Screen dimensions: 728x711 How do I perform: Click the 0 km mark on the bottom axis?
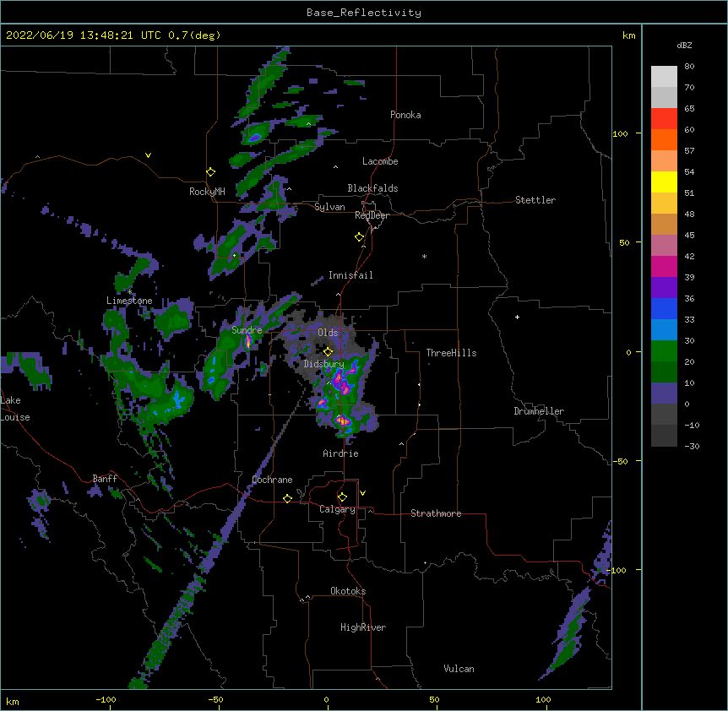point(326,700)
